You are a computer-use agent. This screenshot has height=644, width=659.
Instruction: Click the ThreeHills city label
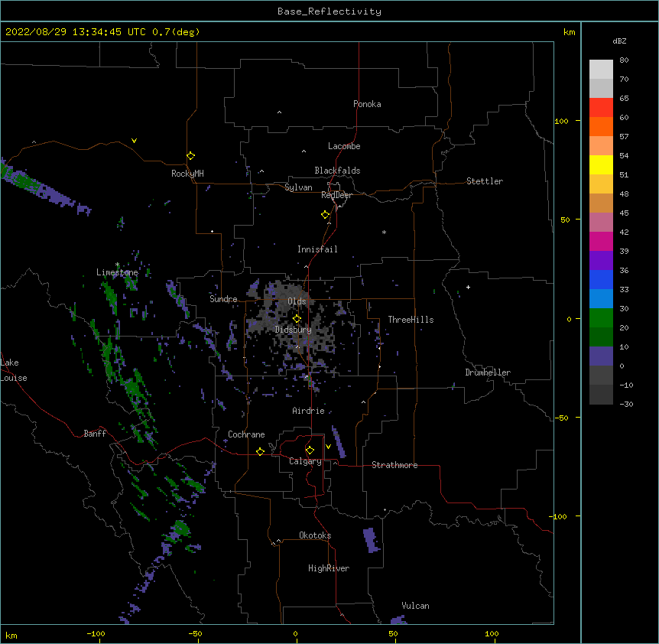click(411, 320)
